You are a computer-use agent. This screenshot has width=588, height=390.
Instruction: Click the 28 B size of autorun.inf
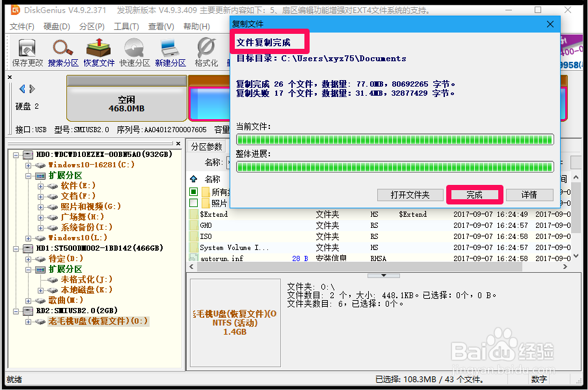pos(300,258)
